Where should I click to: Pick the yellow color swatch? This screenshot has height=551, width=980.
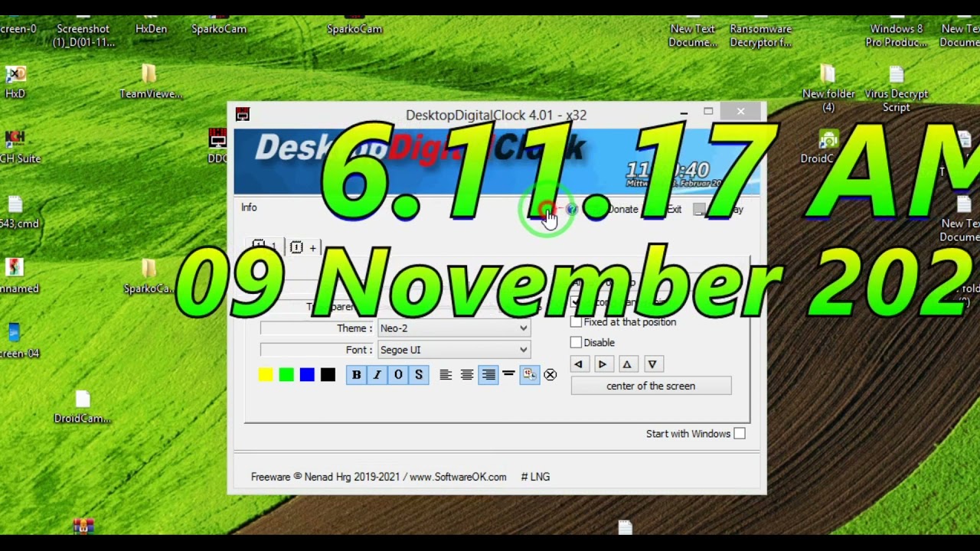tap(266, 375)
